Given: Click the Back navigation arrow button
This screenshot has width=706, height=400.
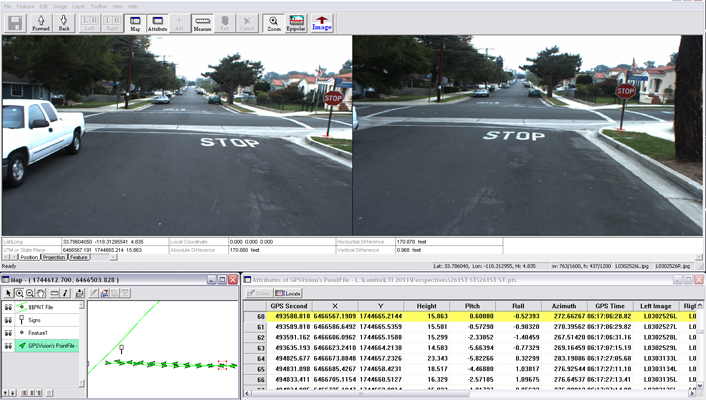Looking at the screenshot, I should (65, 22).
